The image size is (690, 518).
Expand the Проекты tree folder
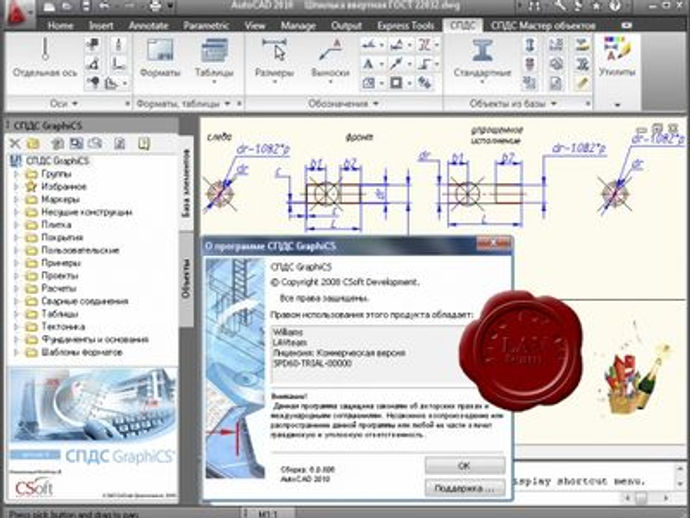click(x=16, y=276)
